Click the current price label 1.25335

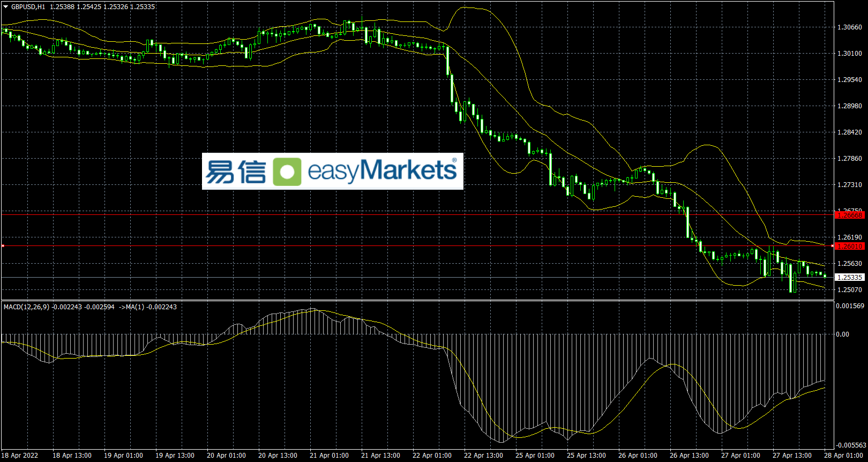(850, 277)
